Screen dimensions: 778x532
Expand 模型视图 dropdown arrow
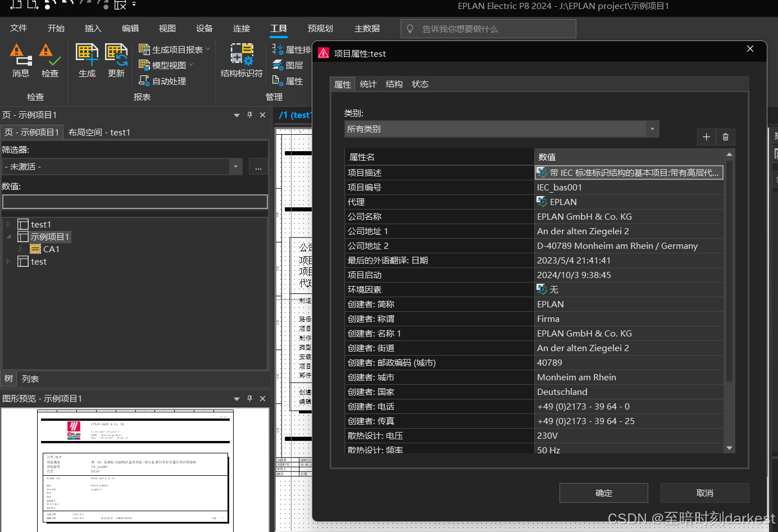pos(191,65)
